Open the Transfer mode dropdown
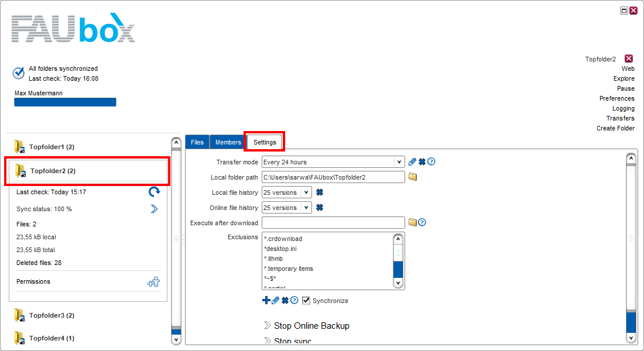644x351 pixels. tap(399, 161)
